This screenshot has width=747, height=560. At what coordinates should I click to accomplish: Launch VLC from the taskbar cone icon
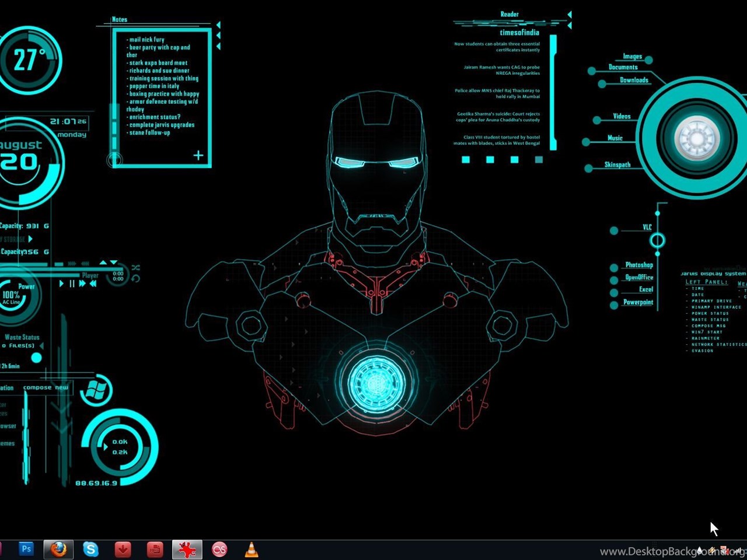(x=252, y=549)
